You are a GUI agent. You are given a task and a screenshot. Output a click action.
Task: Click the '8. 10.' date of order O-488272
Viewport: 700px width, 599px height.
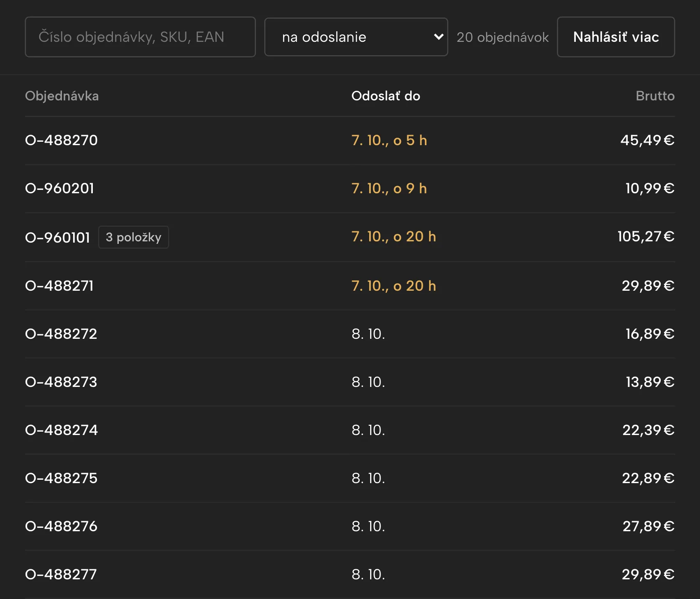368,334
